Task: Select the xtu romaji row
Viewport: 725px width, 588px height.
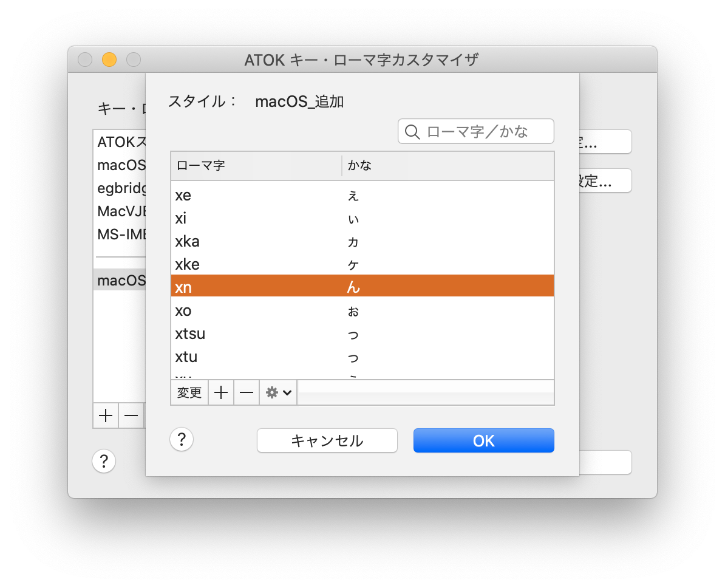Action: [x=362, y=357]
